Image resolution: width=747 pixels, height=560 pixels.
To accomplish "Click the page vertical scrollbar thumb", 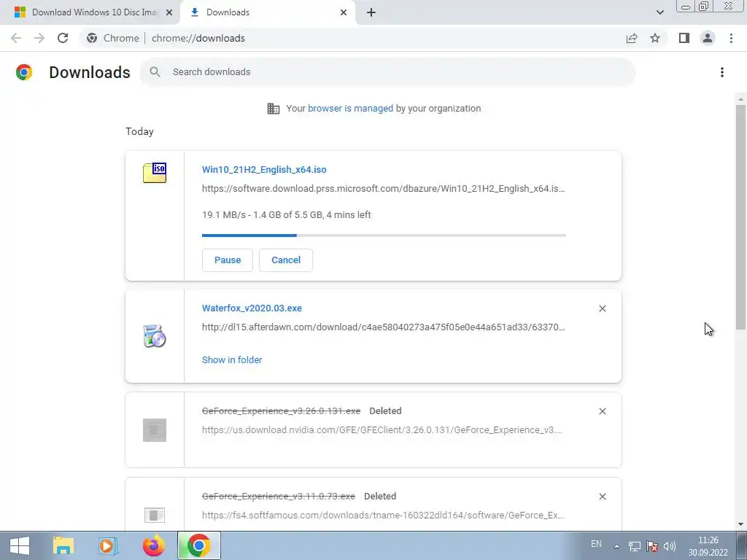I will point(740,217).
